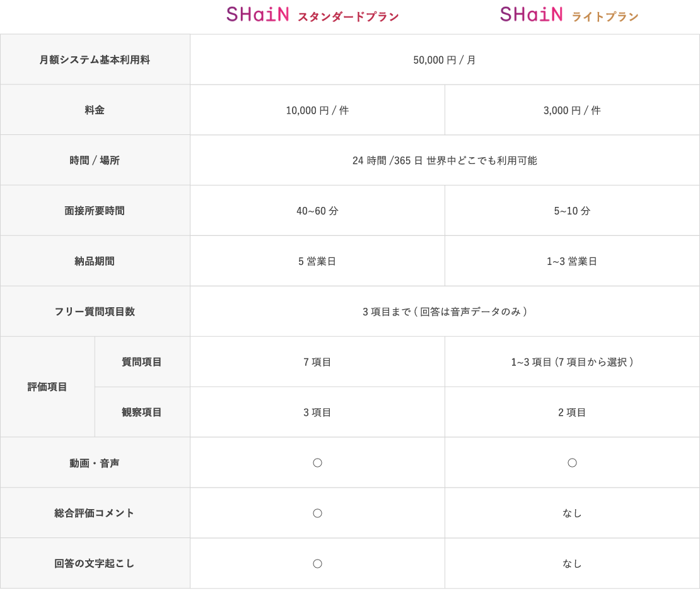Click なし in the 総合評価コメント row

(572, 514)
